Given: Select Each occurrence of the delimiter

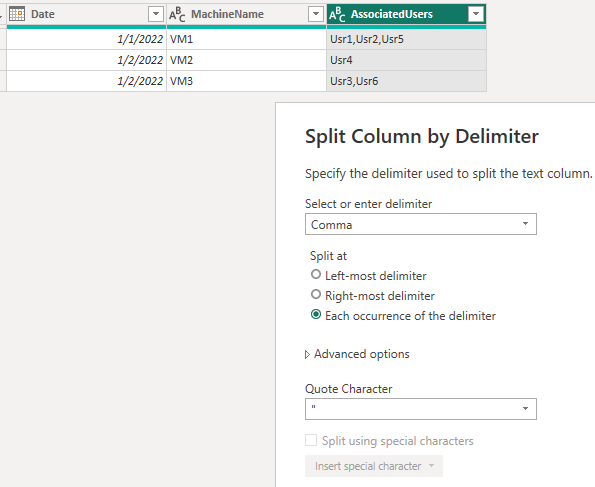Looking at the screenshot, I should coord(316,315).
